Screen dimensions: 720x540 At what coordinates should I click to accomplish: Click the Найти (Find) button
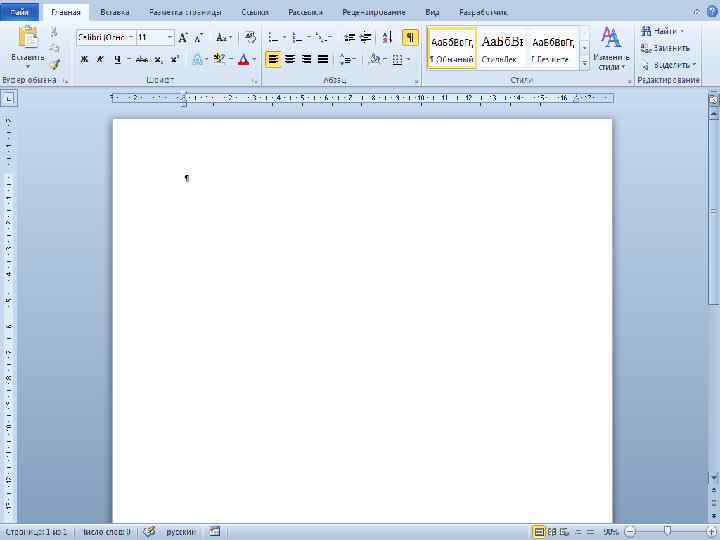[x=663, y=31]
